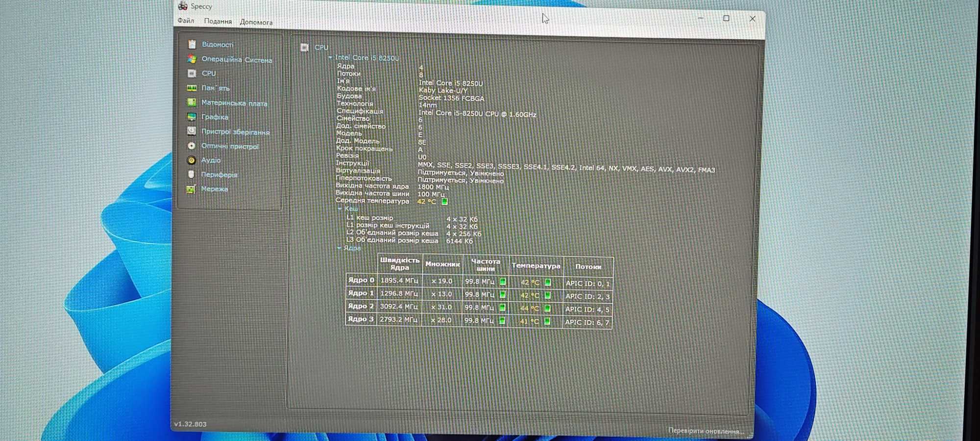Go to Операційна Система section label
This screenshot has height=441, width=980.
tap(237, 59)
